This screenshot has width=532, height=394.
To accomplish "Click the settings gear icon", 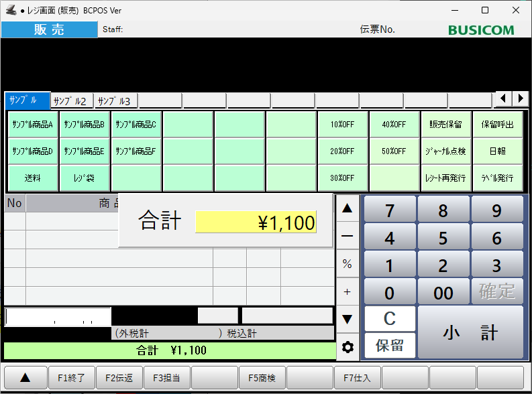I will click(347, 347).
